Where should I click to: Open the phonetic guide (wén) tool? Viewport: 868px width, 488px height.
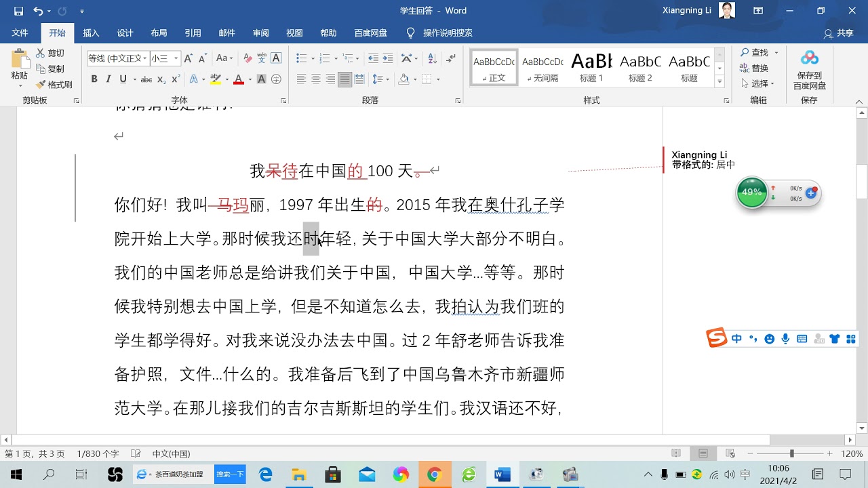(x=262, y=58)
